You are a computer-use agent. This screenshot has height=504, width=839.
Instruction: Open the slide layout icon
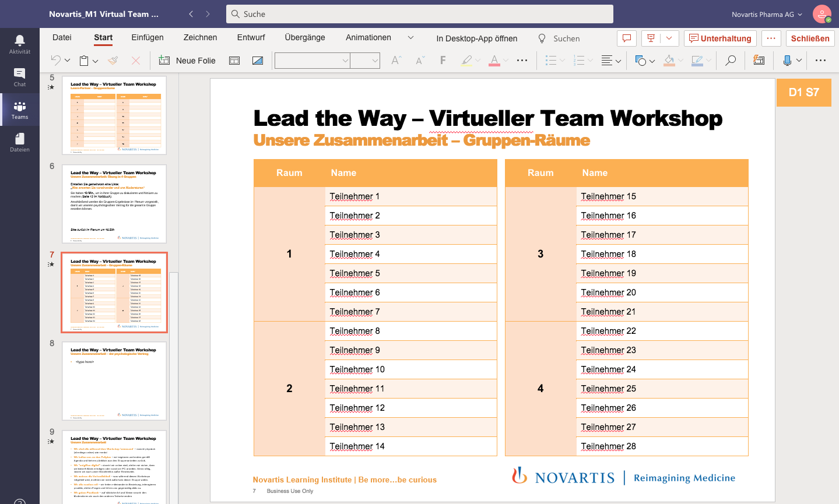click(x=234, y=60)
